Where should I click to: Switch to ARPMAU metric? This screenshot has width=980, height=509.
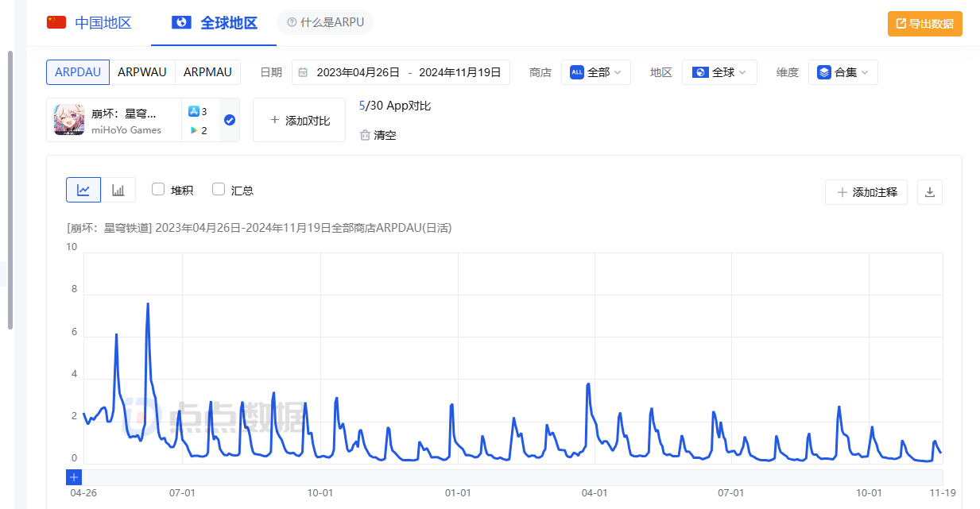pyautogui.click(x=207, y=71)
